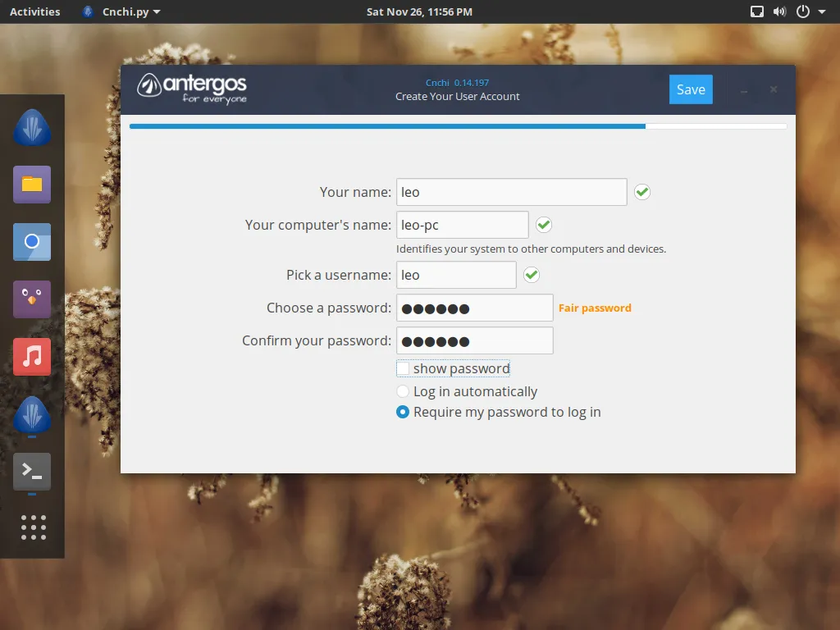Image resolution: width=840 pixels, height=630 pixels.
Task: Open the purple owl chat app in dock
Action: point(32,299)
